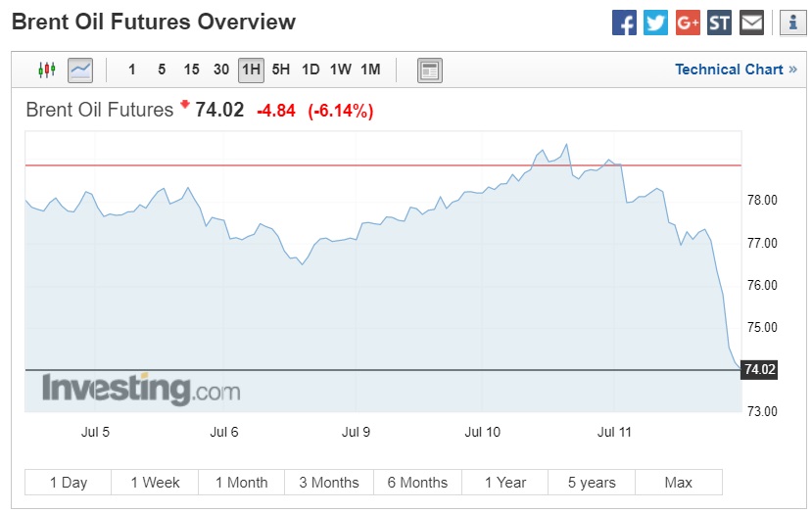Choose the 5H interval
The image size is (812, 513).
coord(281,70)
